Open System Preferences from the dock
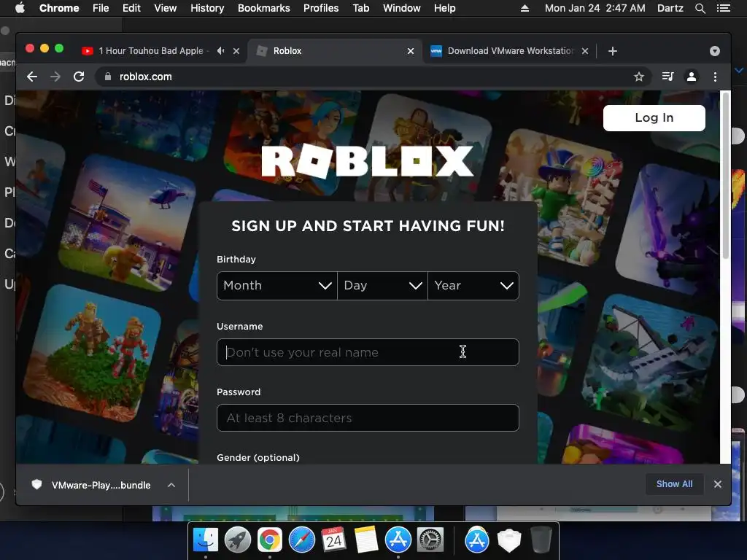747x560 pixels. pos(430,540)
